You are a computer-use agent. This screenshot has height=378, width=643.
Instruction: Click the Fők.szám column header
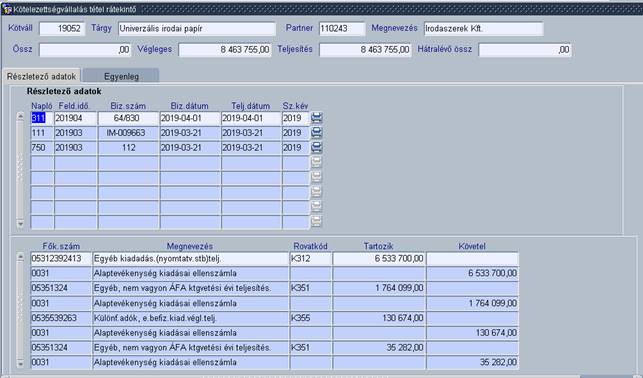[x=61, y=246]
